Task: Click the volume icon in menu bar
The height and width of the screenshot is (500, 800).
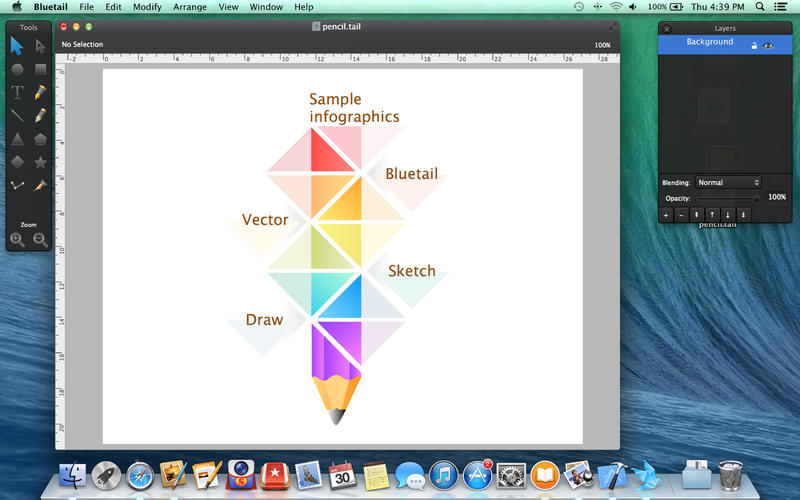Action: point(633,7)
